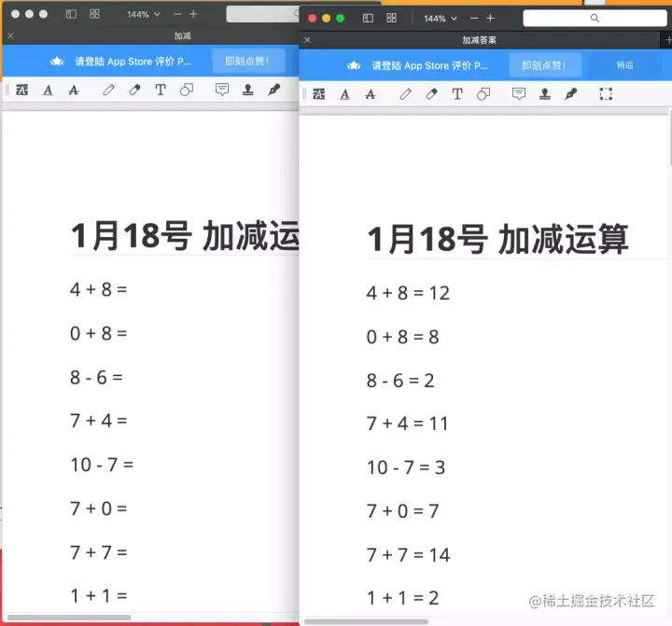Viewport: 672px width, 626px height.
Task: Close the 加减 tab
Action: pos(10,35)
